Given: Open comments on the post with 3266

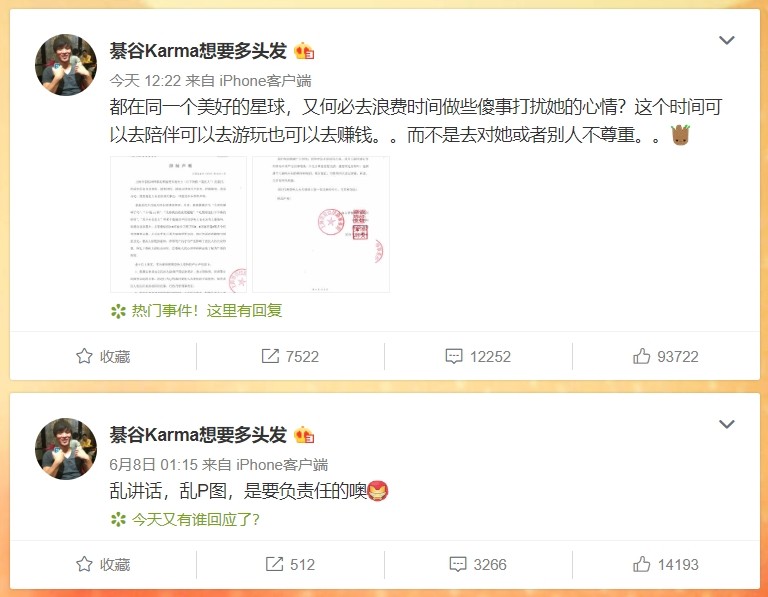Looking at the screenshot, I should click(x=478, y=565).
